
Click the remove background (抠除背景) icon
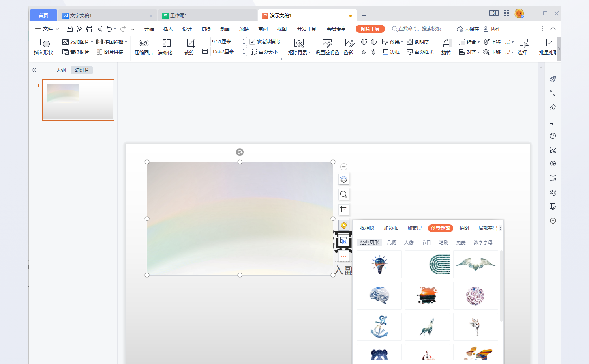299,43
